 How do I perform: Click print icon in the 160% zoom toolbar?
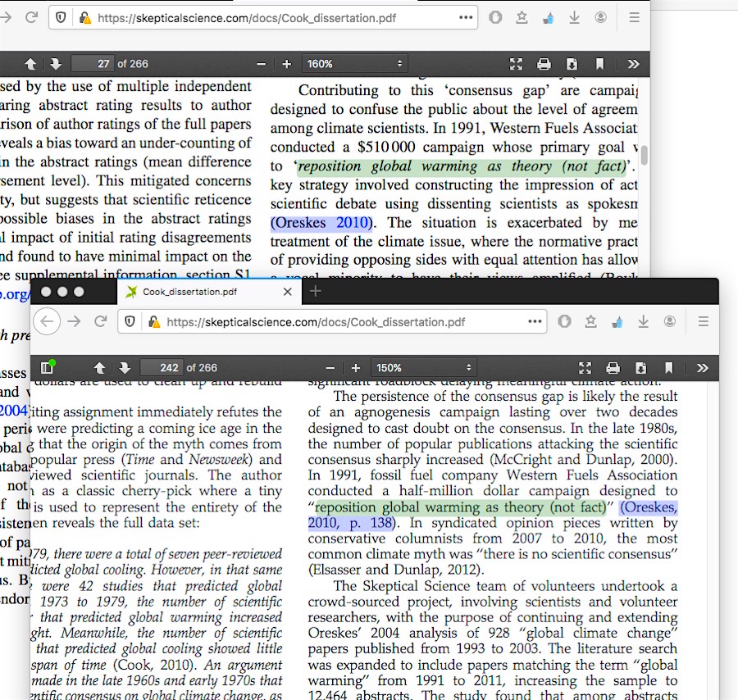click(x=544, y=64)
